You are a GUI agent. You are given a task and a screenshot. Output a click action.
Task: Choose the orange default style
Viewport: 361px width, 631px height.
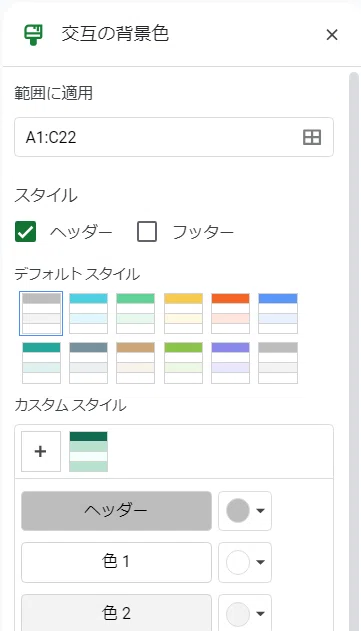230,313
